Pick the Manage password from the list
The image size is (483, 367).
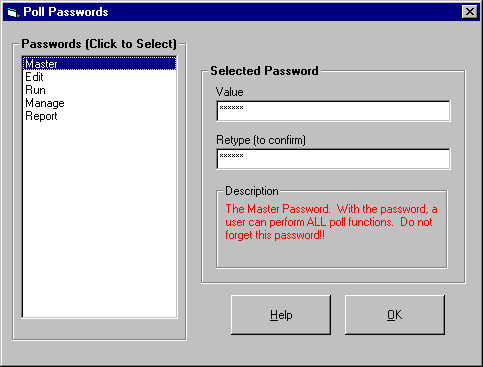click(x=99, y=103)
